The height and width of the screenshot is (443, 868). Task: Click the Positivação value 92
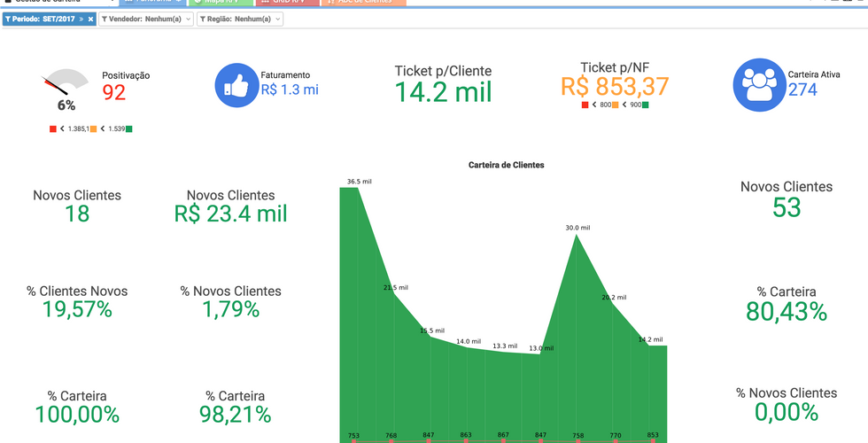pos(114,92)
